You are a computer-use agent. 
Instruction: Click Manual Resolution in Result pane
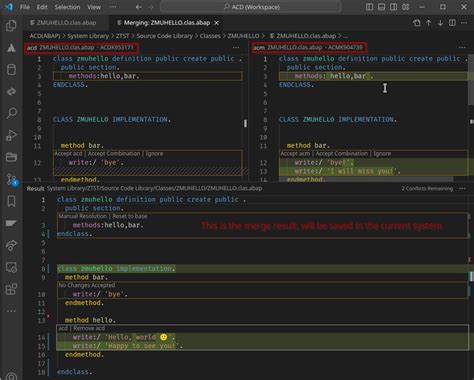[x=83, y=216]
